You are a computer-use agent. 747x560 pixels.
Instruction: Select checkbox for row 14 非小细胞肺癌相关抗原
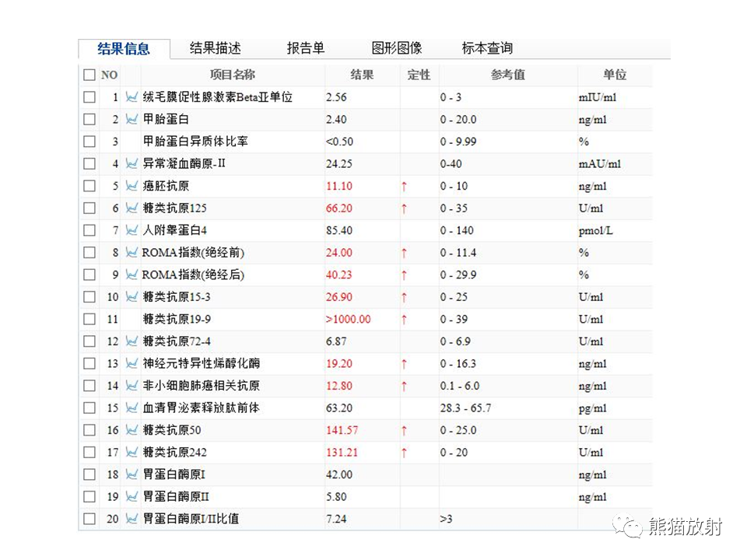coord(89,386)
